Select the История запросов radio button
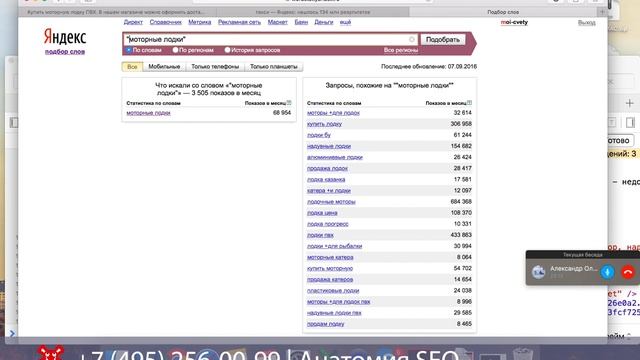Screen dimensions: 640x360 pos(227,50)
